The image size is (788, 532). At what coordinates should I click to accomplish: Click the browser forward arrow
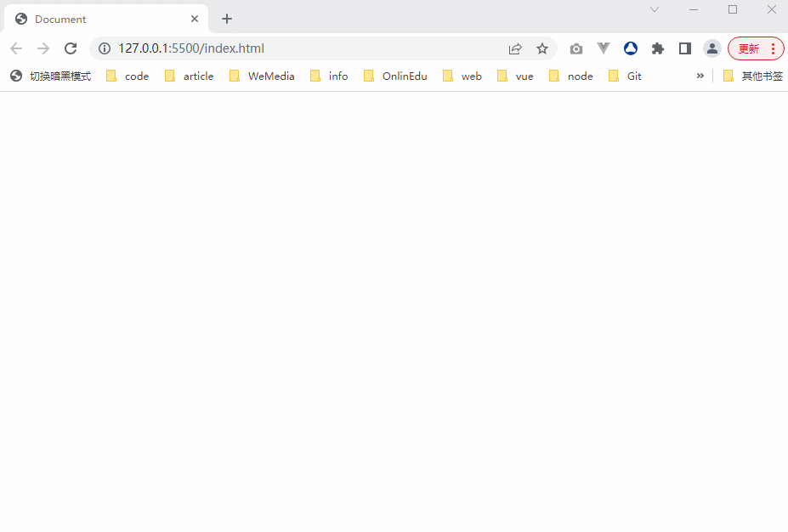click(x=43, y=48)
